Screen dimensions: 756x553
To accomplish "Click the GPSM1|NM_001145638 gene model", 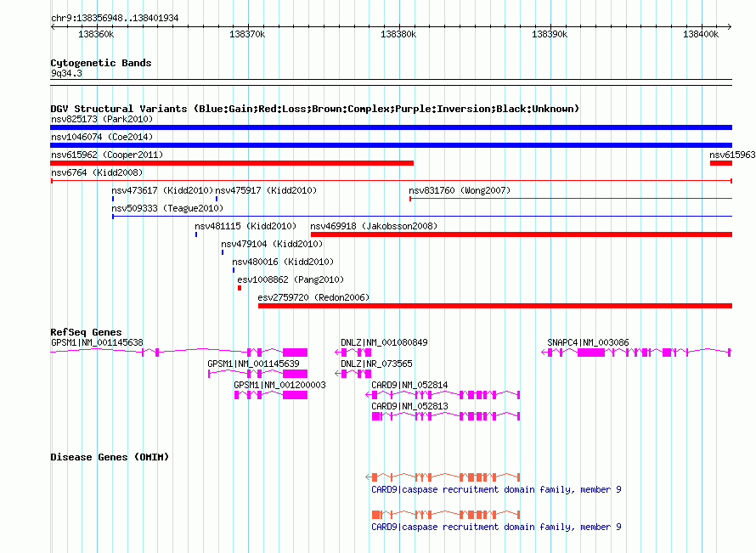I will click(179, 353).
